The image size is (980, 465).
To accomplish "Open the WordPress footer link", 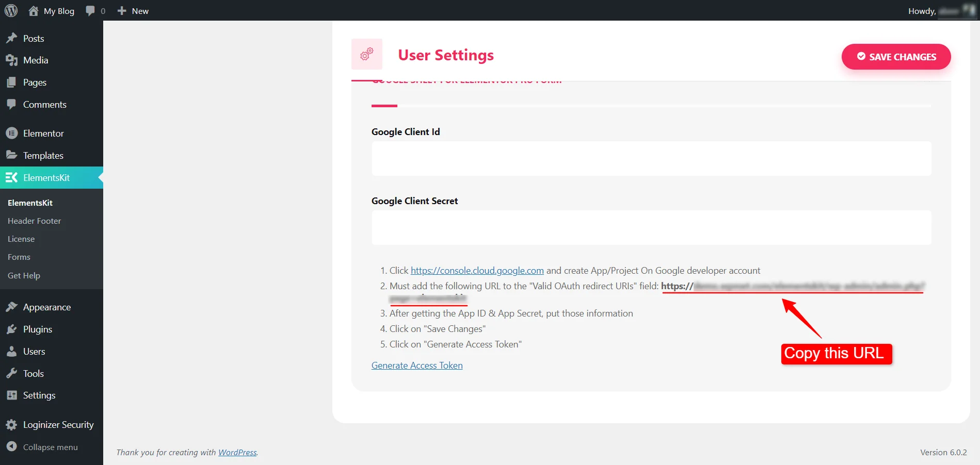I will pyautogui.click(x=237, y=452).
